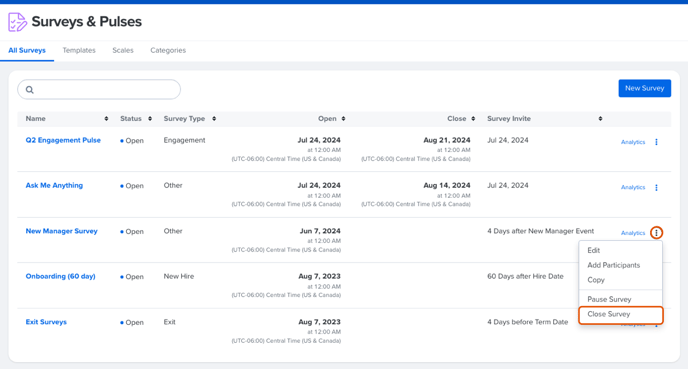688x369 pixels.
Task: Switch to the Scales tab
Action: pos(123,50)
